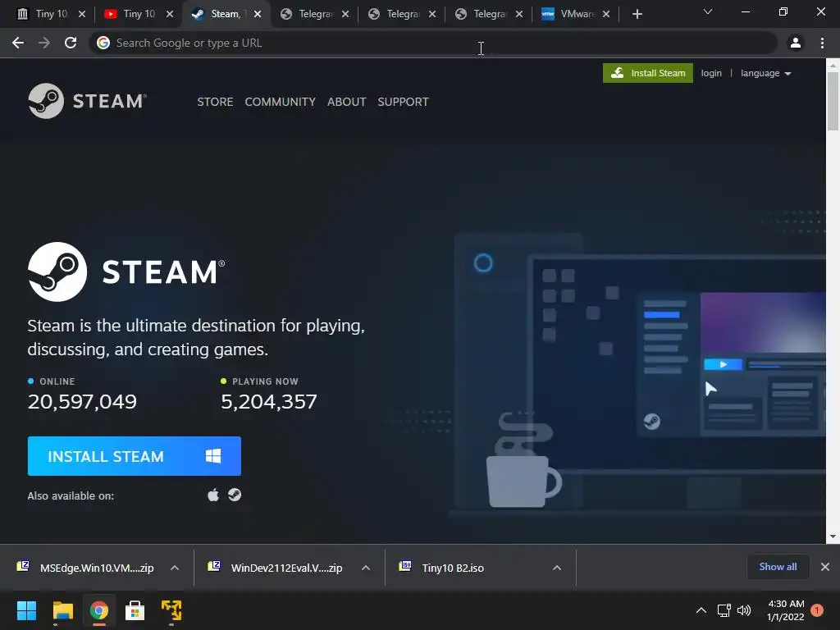This screenshot has height=630, width=840.
Task: Close the VMware tab
Action: [x=606, y=14]
